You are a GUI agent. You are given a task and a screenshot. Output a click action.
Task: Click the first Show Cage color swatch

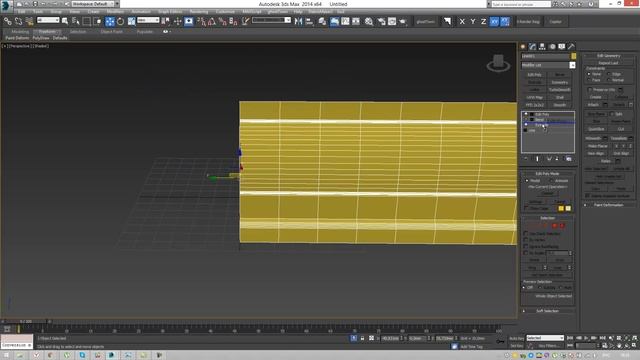pyautogui.click(x=561, y=209)
